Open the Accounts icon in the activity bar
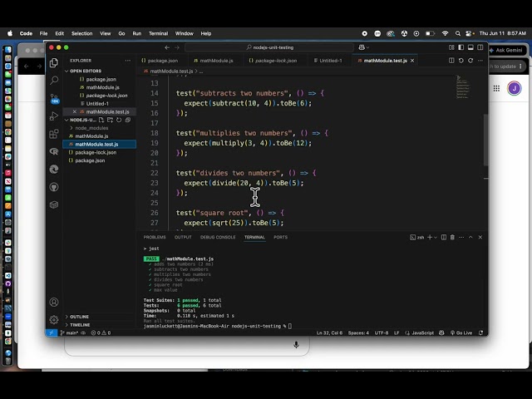The height and width of the screenshot is (399, 532). pyautogui.click(x=54, y=302)
